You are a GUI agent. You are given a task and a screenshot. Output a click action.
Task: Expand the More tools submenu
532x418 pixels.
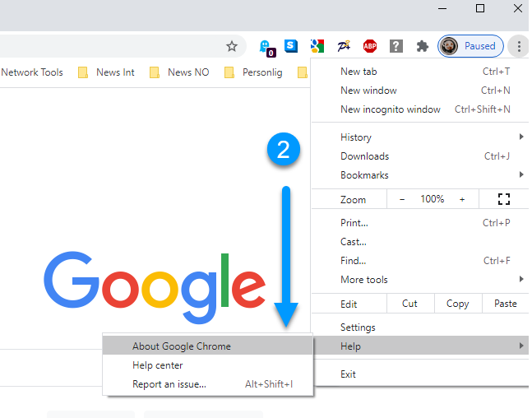(x=420, y=280)
